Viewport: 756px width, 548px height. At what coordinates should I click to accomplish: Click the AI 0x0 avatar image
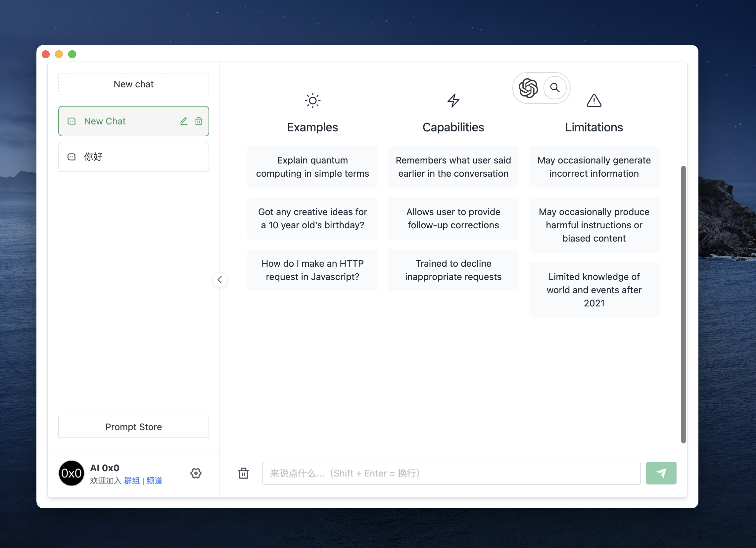click(71, 473)
